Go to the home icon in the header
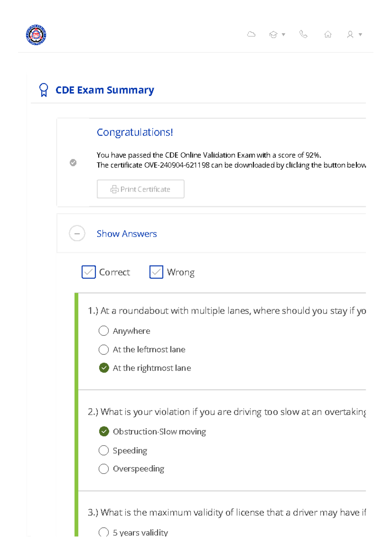Image resolution: width=392 pixels, height=555 pixels. coord(328,34)
